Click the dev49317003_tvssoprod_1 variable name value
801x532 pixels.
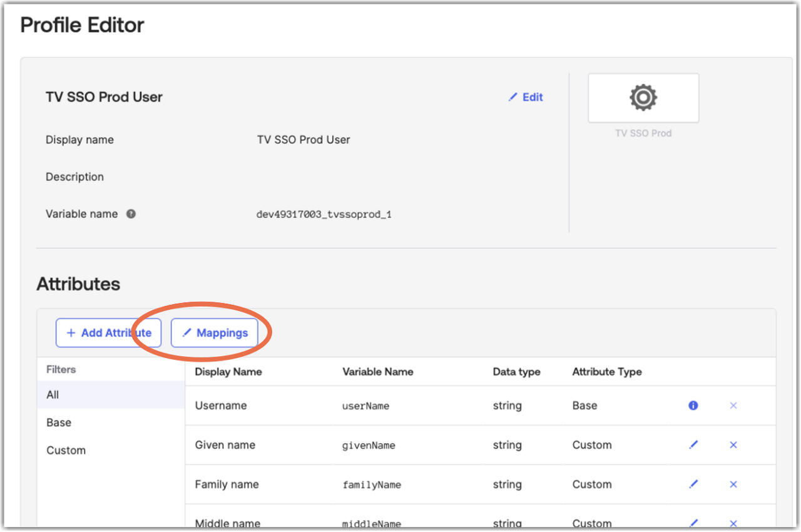click(324, 215)
